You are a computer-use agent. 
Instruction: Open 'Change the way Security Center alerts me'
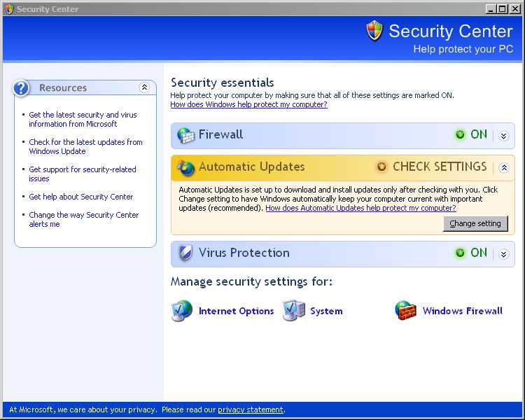pyautogui.click(x=84, y=219)
